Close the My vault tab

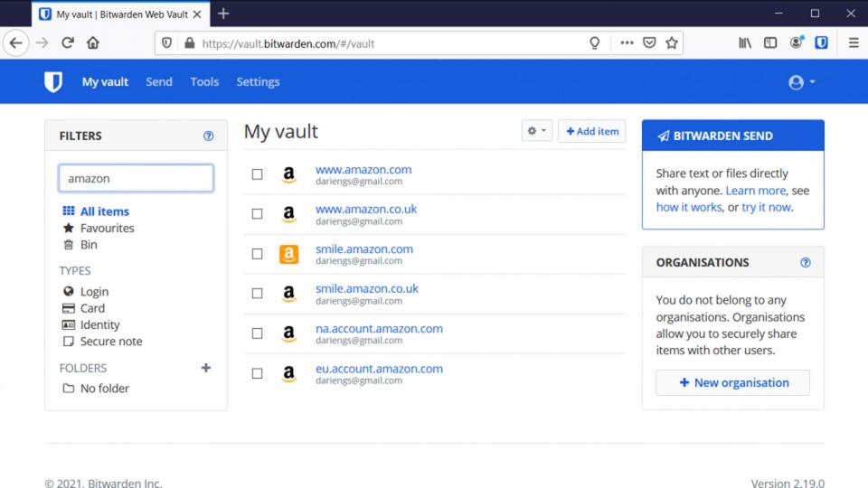tap(197, 14)
